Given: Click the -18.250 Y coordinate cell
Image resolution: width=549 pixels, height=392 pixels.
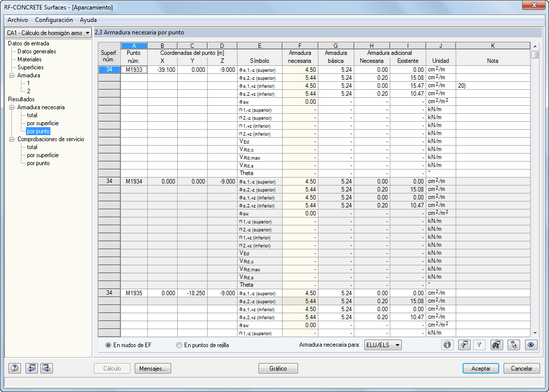Looking at the screenshot, I should (x=192, y=293).
